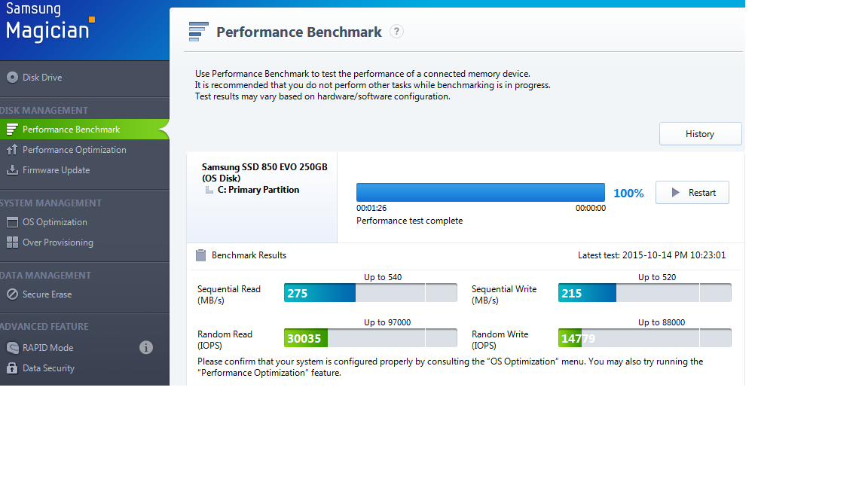868x488 pixels.
Task: Click the Latest test timestamp text
Action: click(x=652, y=255)
